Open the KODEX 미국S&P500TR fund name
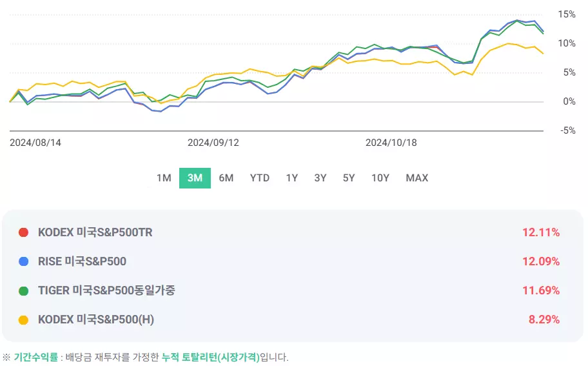 [x=95, y=232]
